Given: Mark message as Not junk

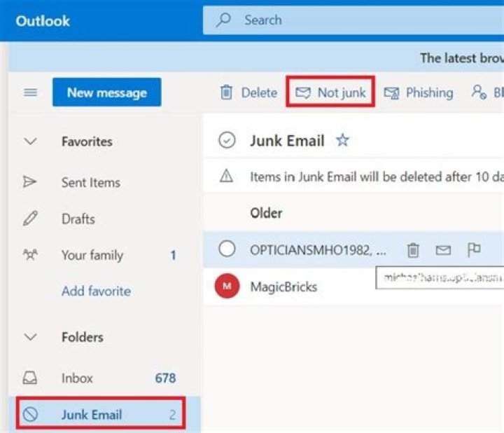Looking at the screenshot, I should 330,92.
